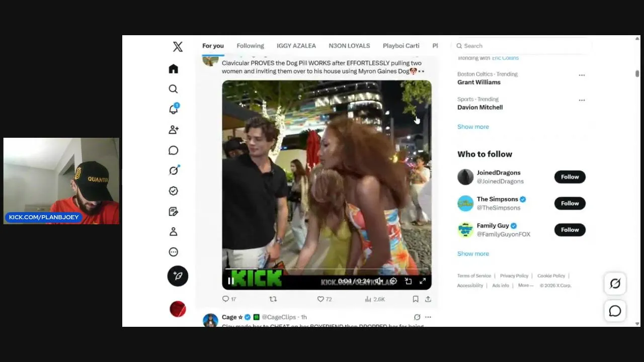Image resolution: width=644 pixels, height=362 pixels.
Task: Open the Follow people icon in sidebar
Action: click(174, 130)
